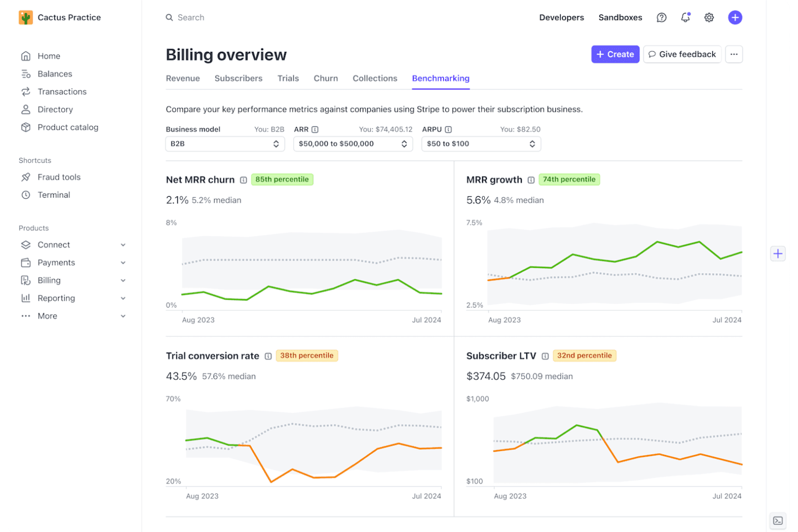Image resolution: width=798 pixels, height=532 pixels.
Task: Open the Developers link
Action: [561, 17]
